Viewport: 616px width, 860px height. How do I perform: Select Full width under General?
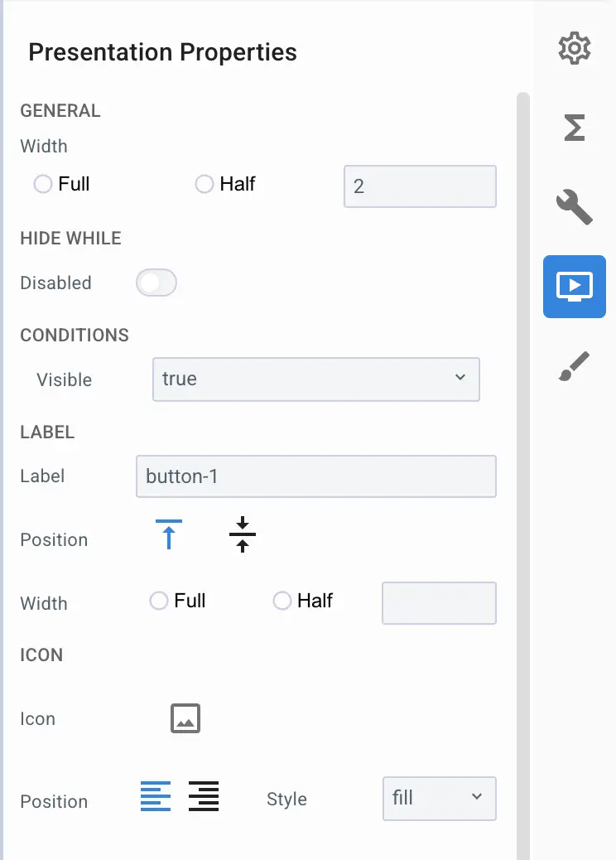point(42,184)
